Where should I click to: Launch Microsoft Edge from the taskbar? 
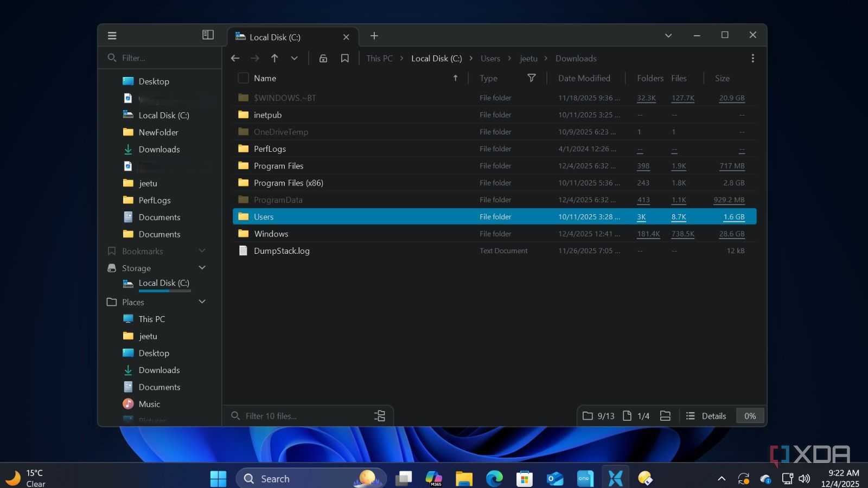494,479
